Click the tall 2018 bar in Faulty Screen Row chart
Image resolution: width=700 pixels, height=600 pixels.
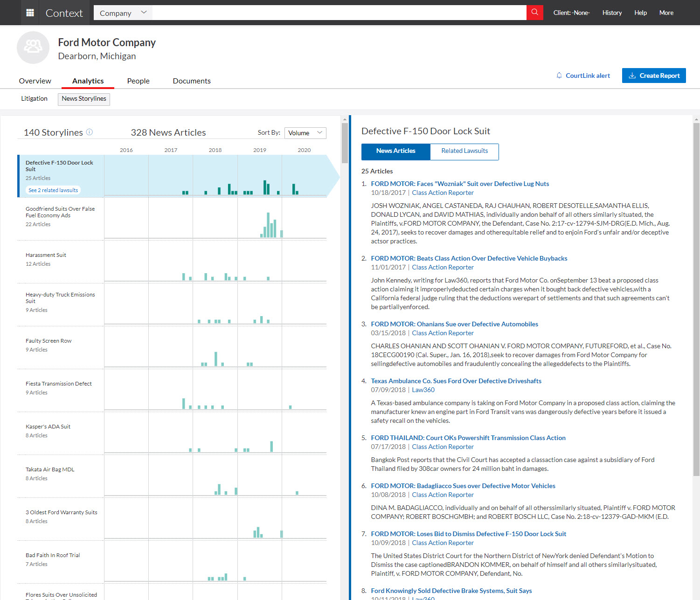click(215, 359)
